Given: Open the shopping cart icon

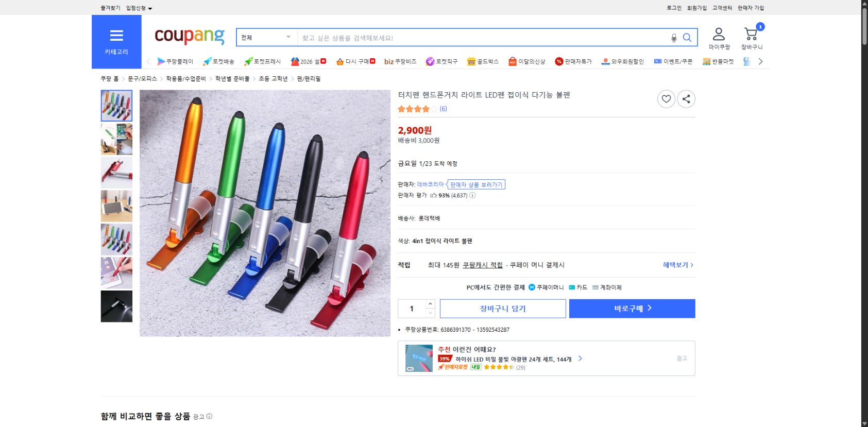Looking at the screenshot, I should (x=751, y=35).
